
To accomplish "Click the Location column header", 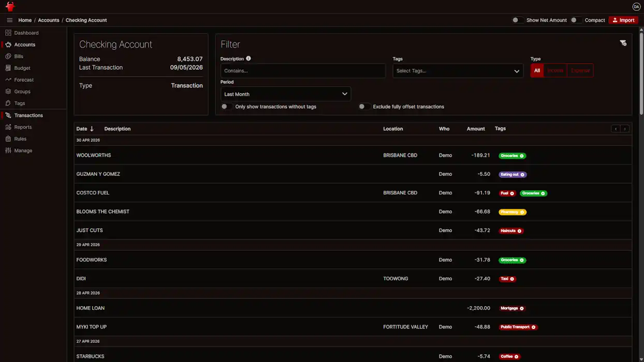I will point(393,129).
